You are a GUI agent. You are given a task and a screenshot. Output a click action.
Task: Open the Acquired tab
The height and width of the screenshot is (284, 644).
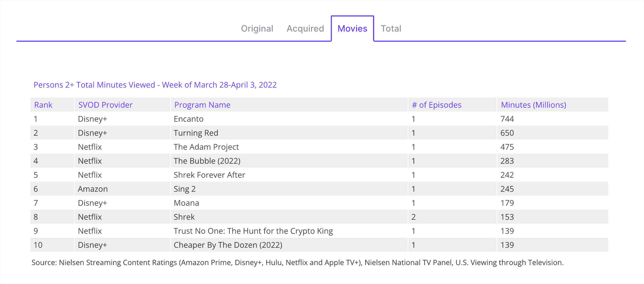tap(305, 29)
